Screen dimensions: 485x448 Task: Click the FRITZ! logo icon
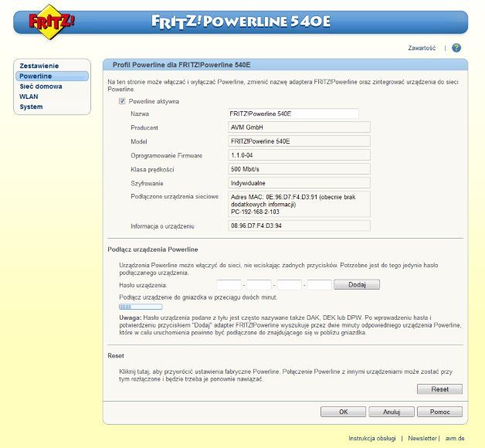[51, 22]
